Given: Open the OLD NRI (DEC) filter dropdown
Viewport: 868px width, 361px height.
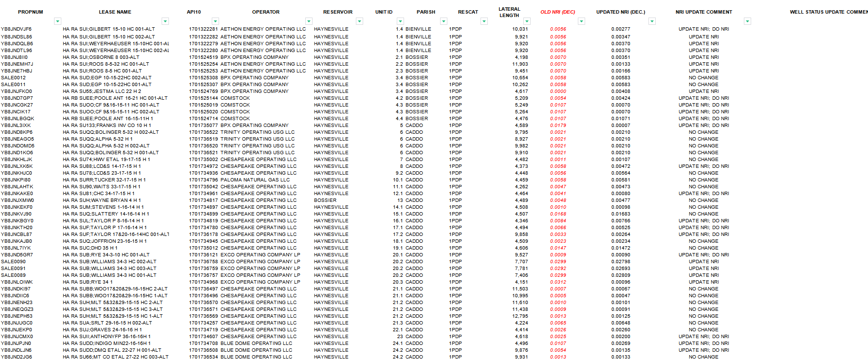Looking at the screenshot, I should 581,21.
